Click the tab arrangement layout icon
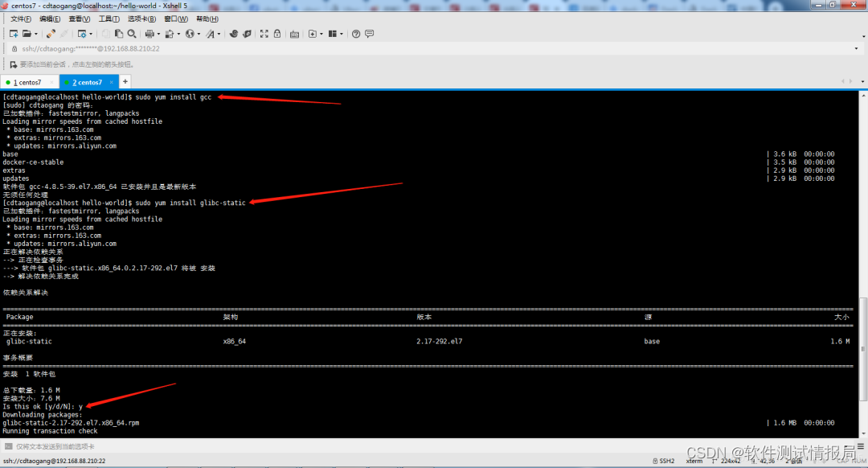This screenshot has width=868, height=468. click(333, 34)
